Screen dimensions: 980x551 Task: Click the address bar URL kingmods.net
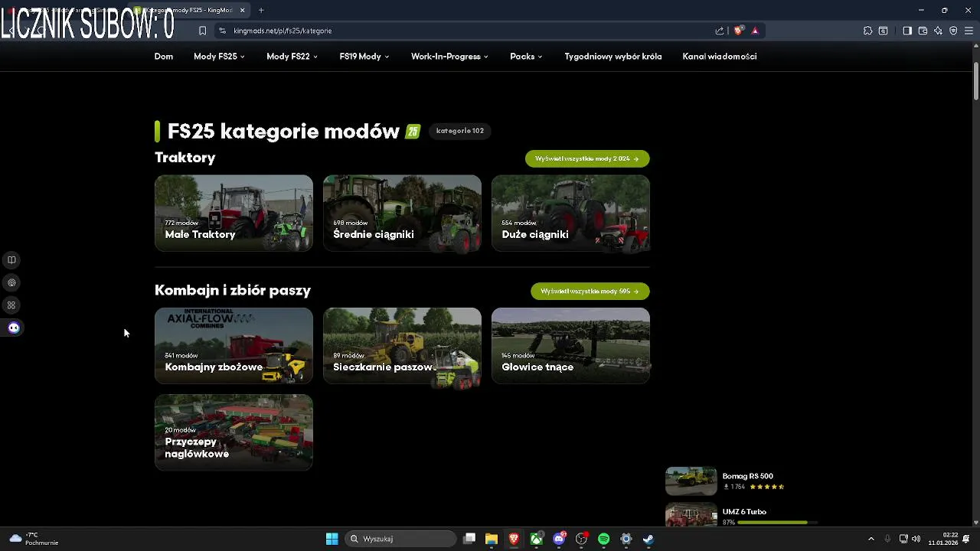[283, 31]
